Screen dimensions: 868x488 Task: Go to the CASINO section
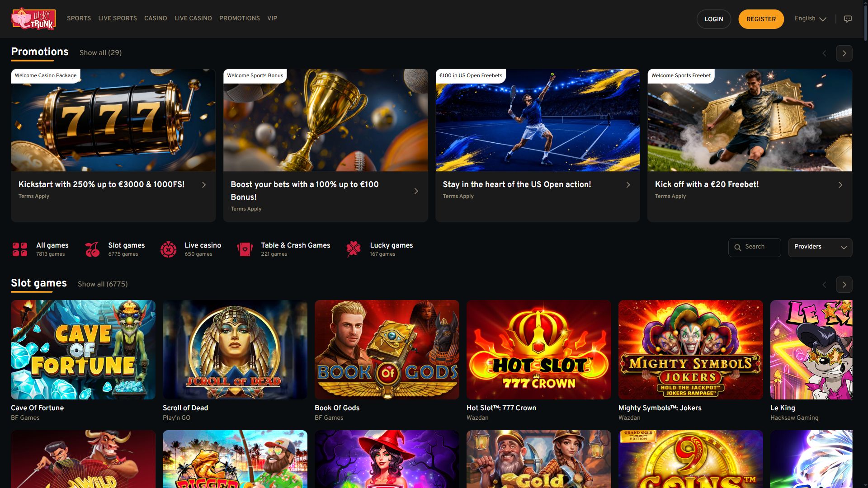156,18
